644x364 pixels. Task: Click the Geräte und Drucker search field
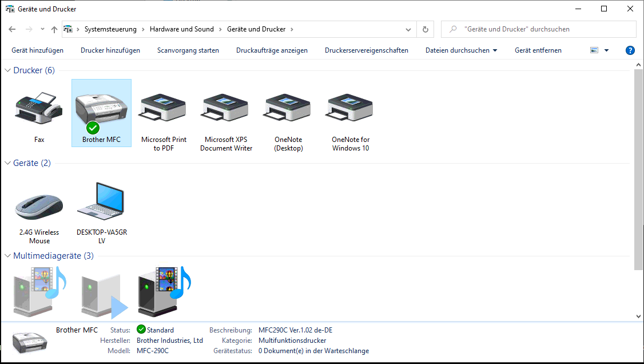pos(538,29)
